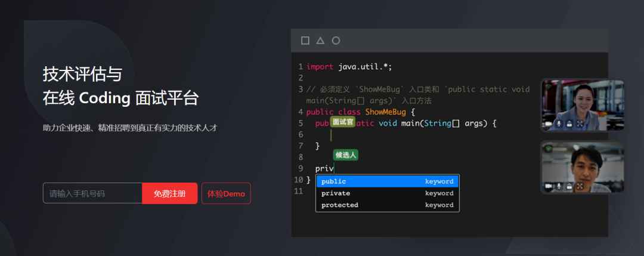Click the circle icon in editor title bar
644x256 pixels.
point(336,40)
